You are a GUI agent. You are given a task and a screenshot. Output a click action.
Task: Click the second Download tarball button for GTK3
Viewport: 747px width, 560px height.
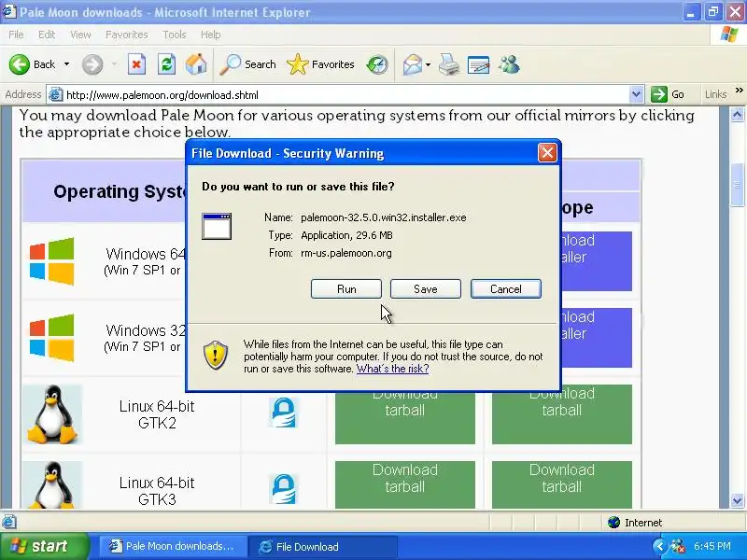pyautogui.click(x=562, y=484)
